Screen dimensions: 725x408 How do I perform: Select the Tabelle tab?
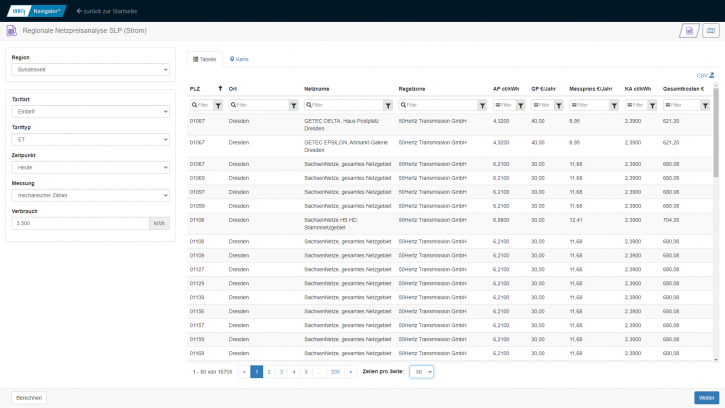click(204, 59)
